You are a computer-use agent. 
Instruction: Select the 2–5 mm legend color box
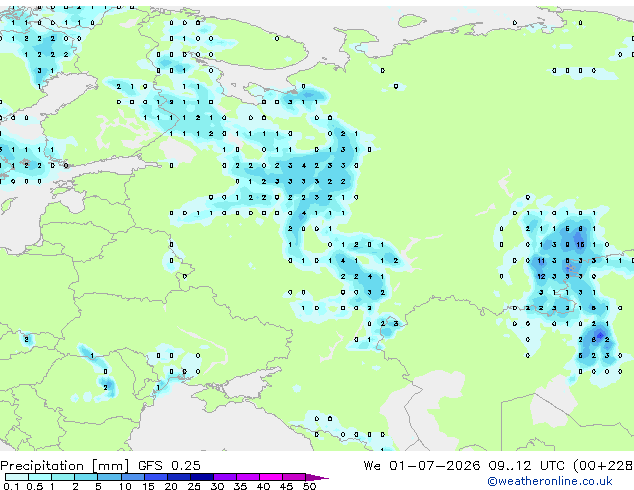pyautogui.click(x=86, y=477)
